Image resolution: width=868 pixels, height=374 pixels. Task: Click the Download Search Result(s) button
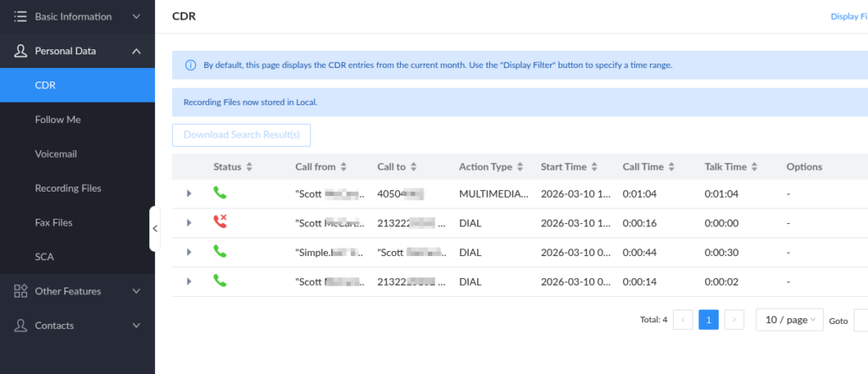click(x=242, y=135)
